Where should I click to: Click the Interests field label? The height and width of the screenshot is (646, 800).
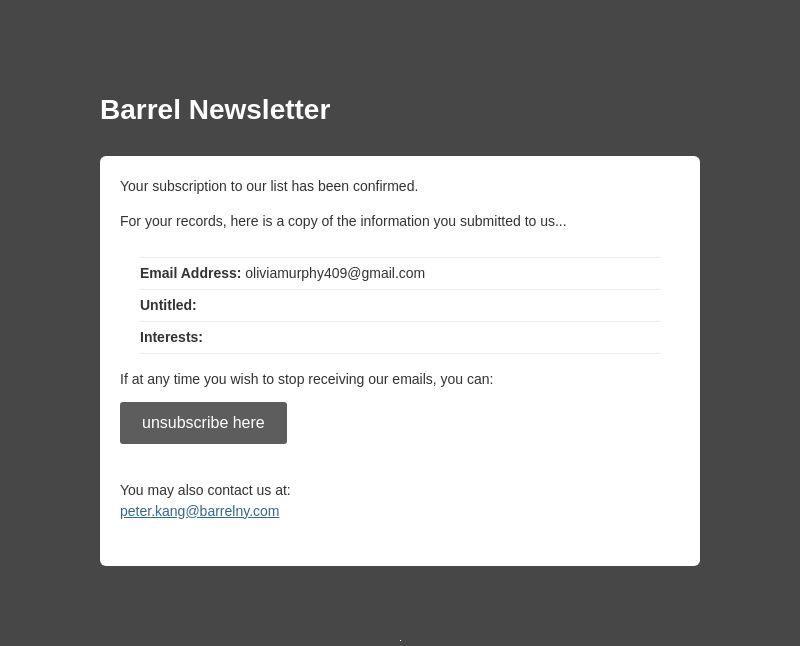tap(171, 337)
